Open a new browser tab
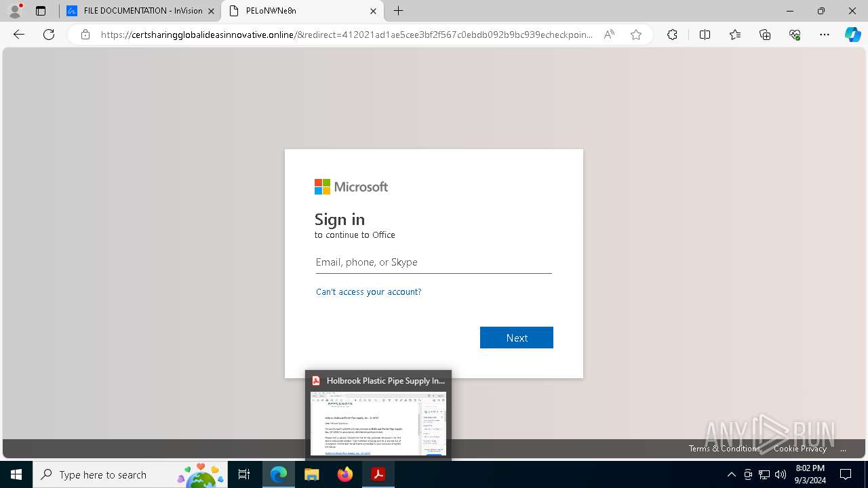 (x=399, y=11)
